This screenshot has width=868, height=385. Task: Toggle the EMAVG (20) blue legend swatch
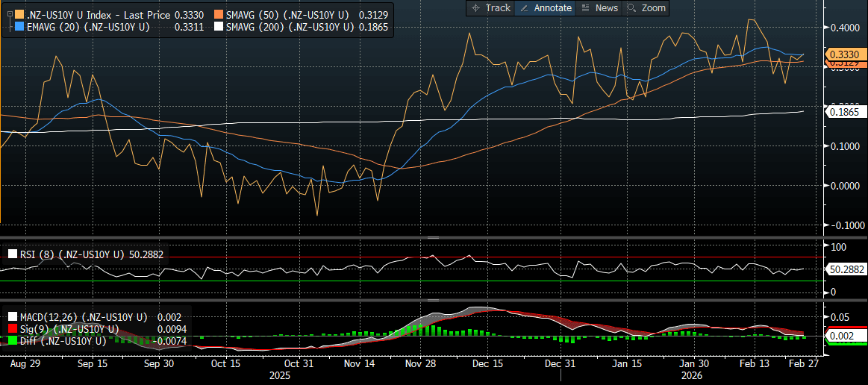pyautogui.click(x=19, y=28)
